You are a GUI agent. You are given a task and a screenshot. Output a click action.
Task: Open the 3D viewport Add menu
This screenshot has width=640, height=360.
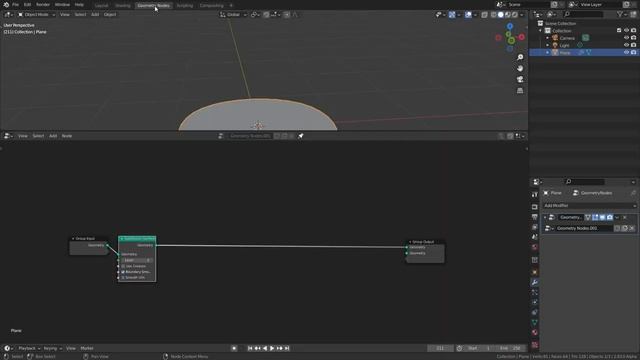(95, 15)
